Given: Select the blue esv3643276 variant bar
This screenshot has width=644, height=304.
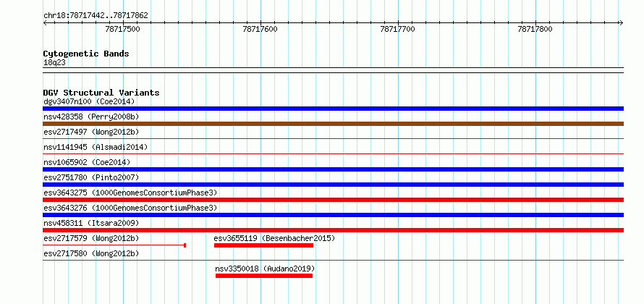Looking at the screenshot, I should 333,215.
